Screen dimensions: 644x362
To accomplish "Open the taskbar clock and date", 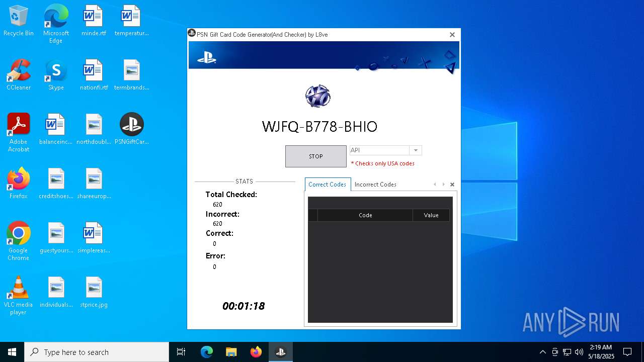I will (x=601, y=352).
